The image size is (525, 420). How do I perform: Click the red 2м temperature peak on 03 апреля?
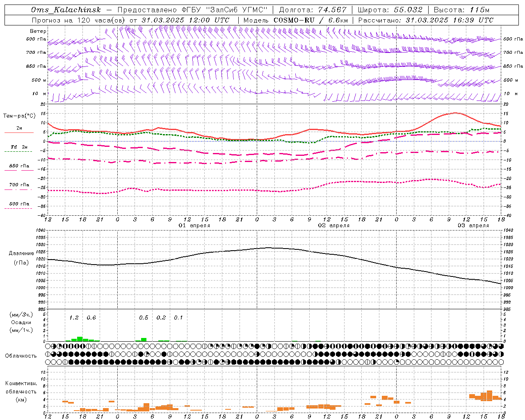coord(455,113)
